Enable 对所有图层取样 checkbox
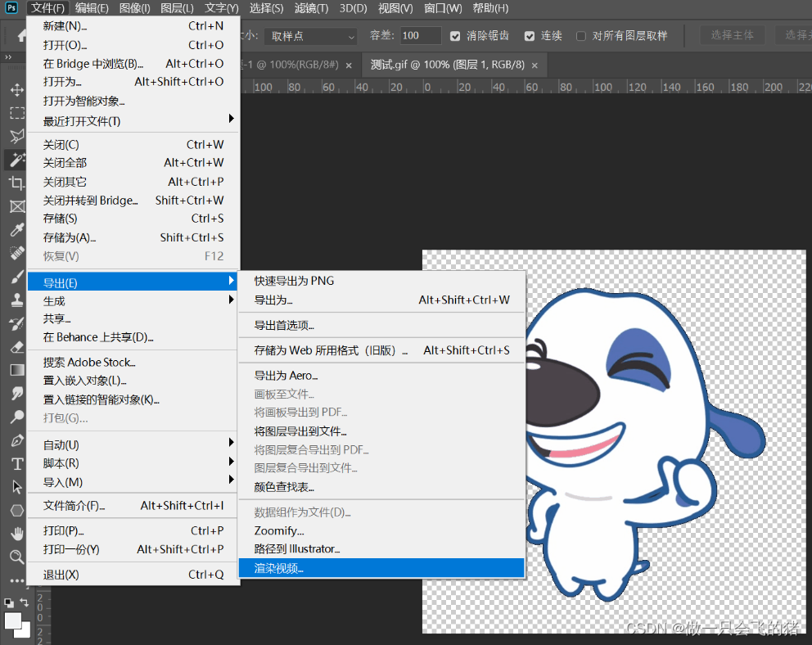Screen dimensions: 812x645 pyautogui.click(x=581, y=36)
